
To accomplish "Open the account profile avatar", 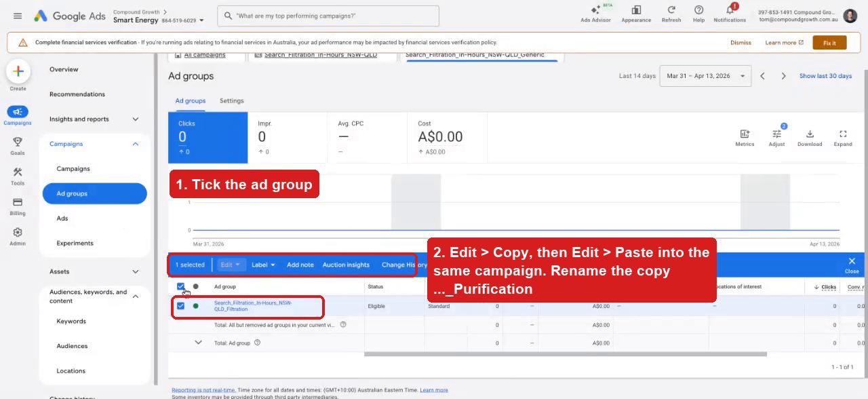I will pos(850,16).
